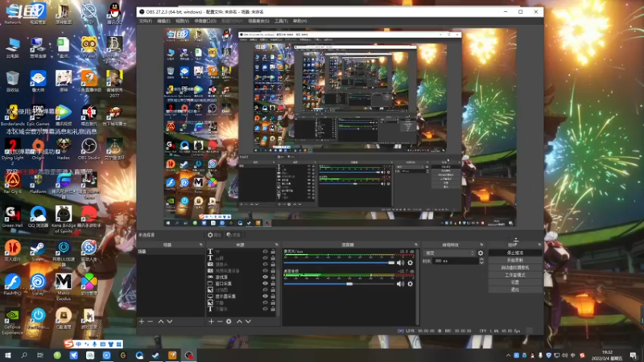Click Origin desktop shortcut
The image size is (644, 362).
pos(38,150)
